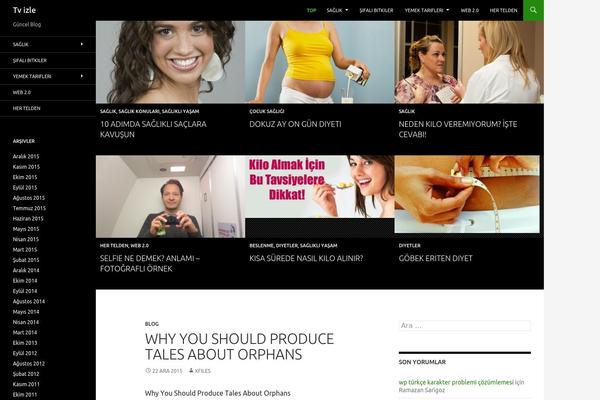Click the Ramazan Sarigoz commenter name
600x400 pixels.
click(422, 390)
